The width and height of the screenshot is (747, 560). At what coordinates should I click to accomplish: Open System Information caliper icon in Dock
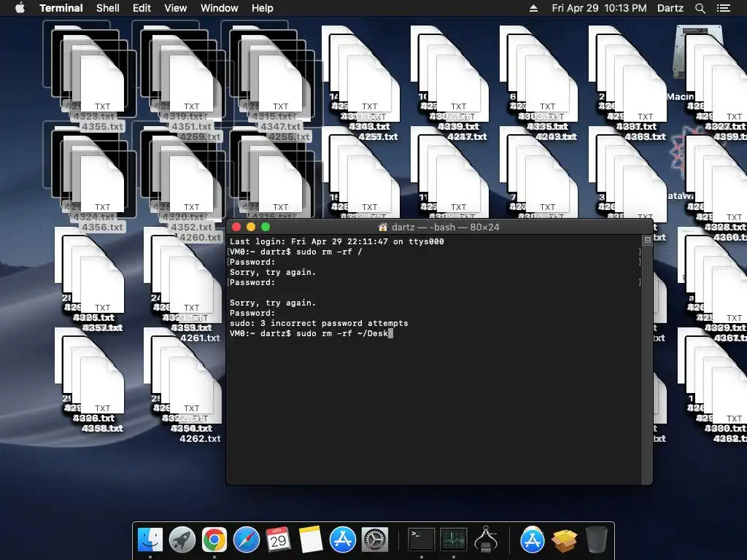pyautogui.click(x=486, y=540)
